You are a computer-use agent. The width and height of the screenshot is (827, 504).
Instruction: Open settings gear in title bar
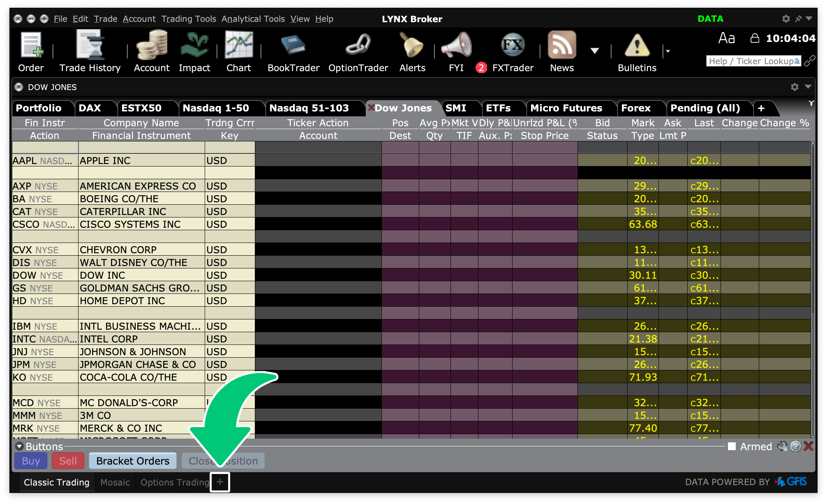(x=786, y=18)
